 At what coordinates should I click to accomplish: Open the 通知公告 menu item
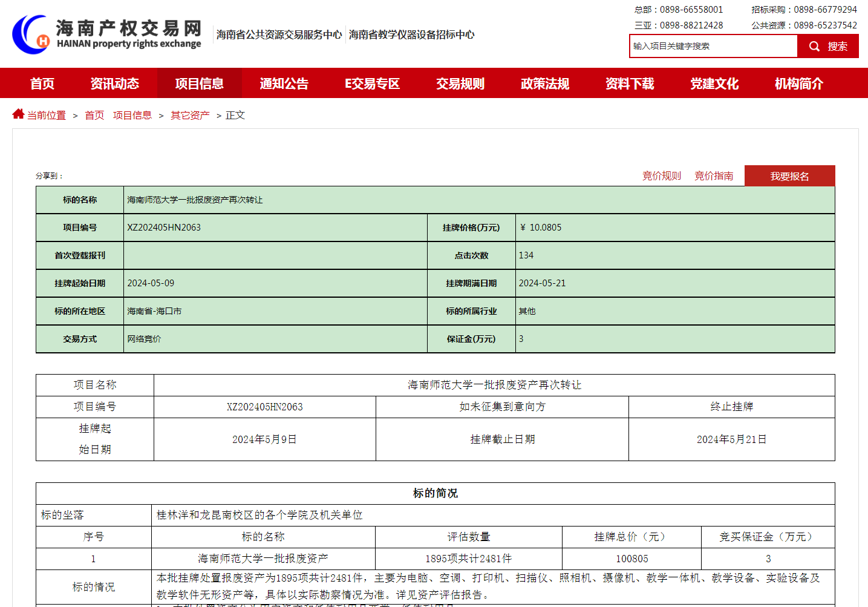click(284, 84)
